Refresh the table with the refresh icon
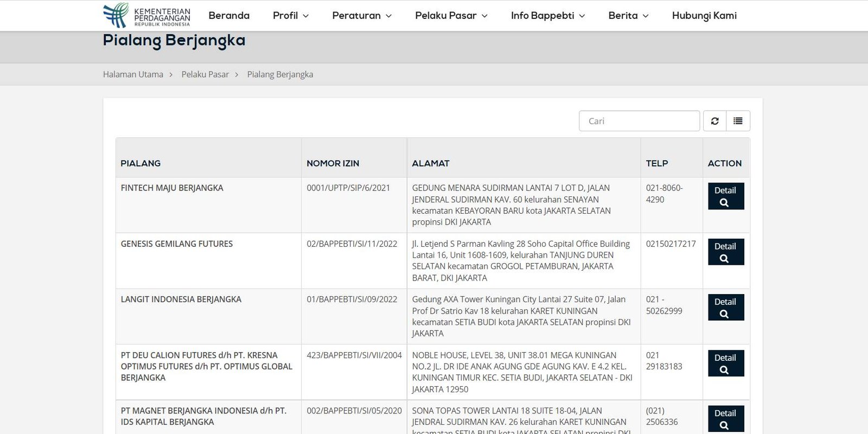Image resolution: width=868 pixels, height=434 pixels. [x=714, y=121]
